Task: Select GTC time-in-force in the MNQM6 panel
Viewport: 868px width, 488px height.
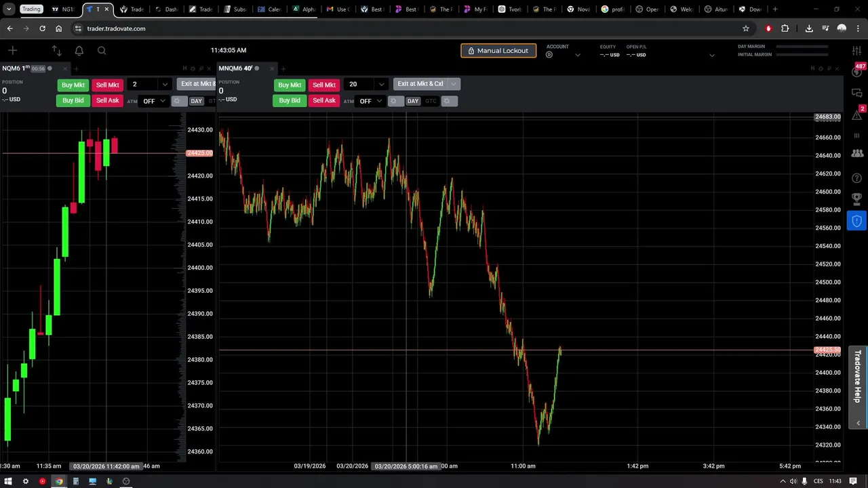Action: (x=431, y=101)
